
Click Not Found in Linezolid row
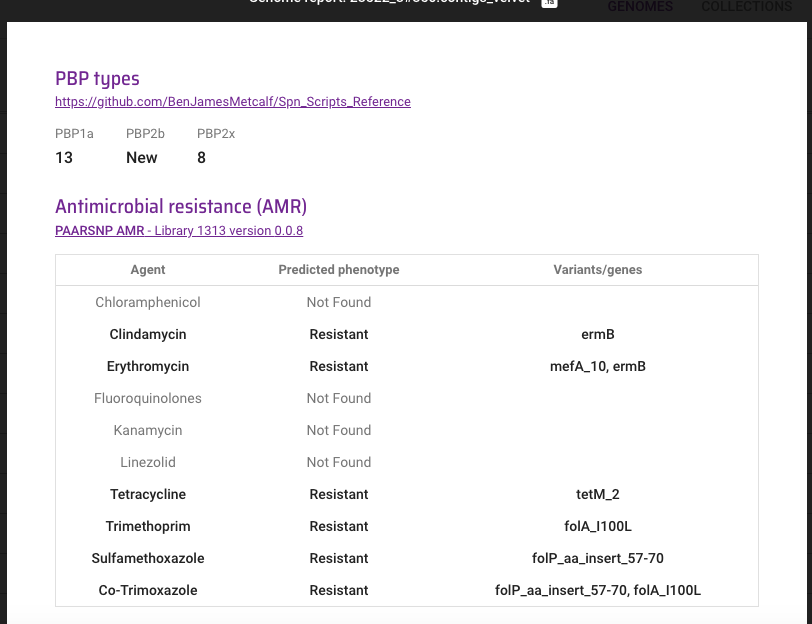click(339, 462)
